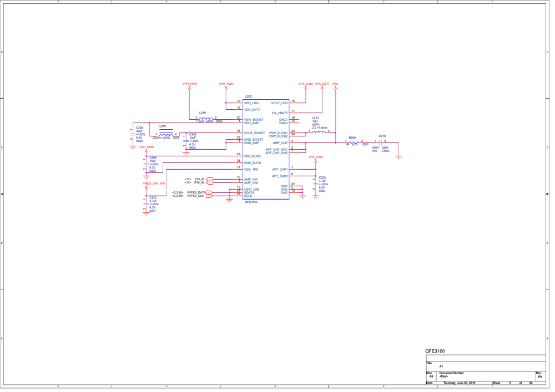Click the VSW_BUCK2 pin label

(278, 136)
